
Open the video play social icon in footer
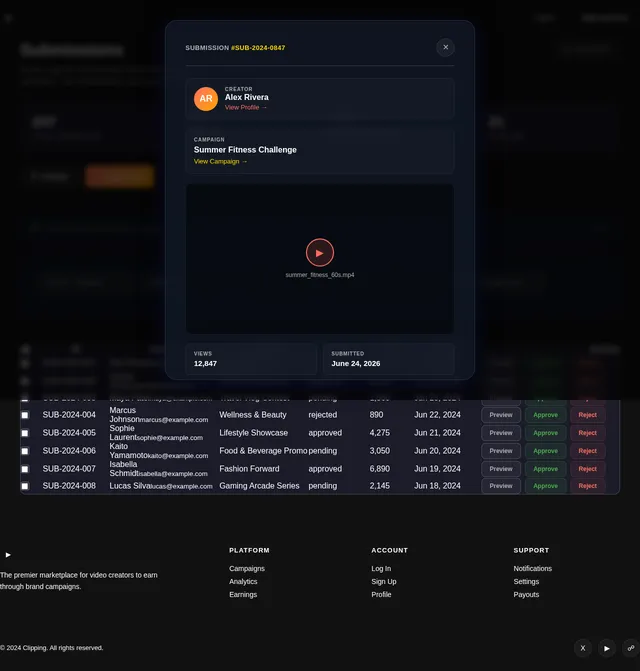pyautogui.click(x=607, y=648)
